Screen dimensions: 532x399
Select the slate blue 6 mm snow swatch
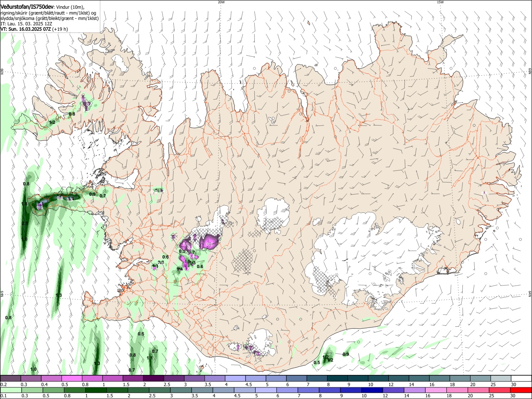coord(297,379)
